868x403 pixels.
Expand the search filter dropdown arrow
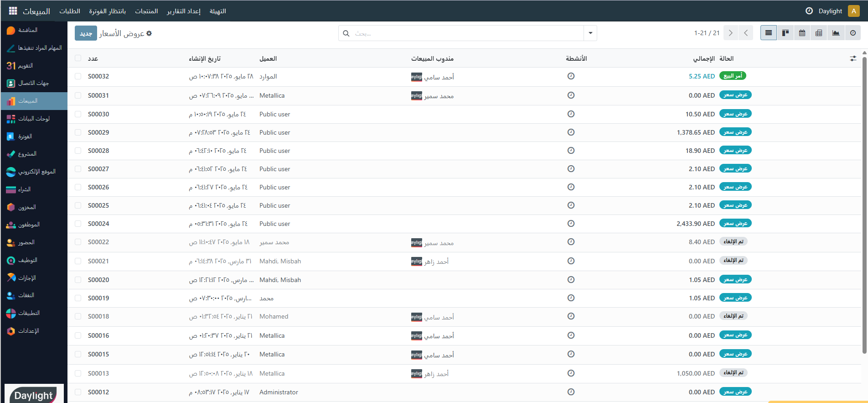(590, 33)
